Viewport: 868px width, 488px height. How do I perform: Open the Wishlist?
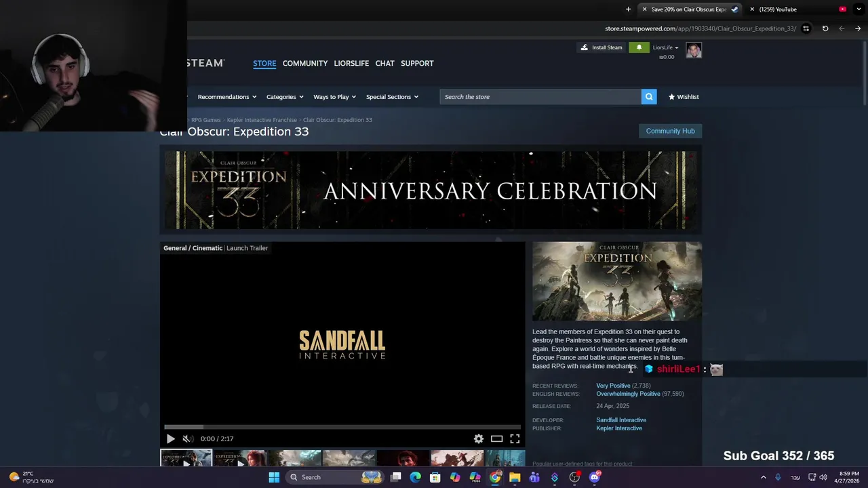pyautogui.click(x=684, y=97)
